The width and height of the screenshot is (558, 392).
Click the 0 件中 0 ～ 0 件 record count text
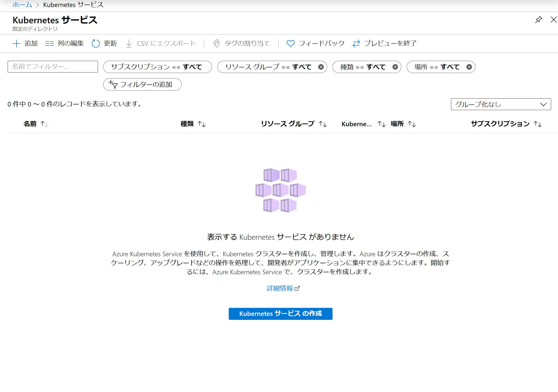click(75, 104)
